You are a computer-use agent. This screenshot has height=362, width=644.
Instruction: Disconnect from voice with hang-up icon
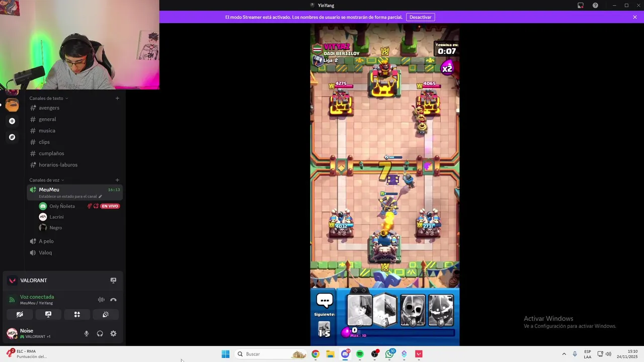coord(113,300)
